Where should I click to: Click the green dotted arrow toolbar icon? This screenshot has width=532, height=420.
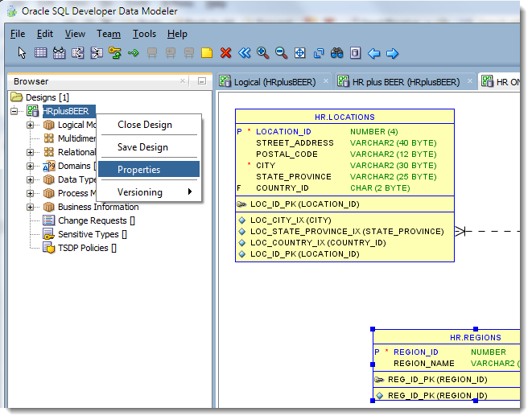click(134, 53)
